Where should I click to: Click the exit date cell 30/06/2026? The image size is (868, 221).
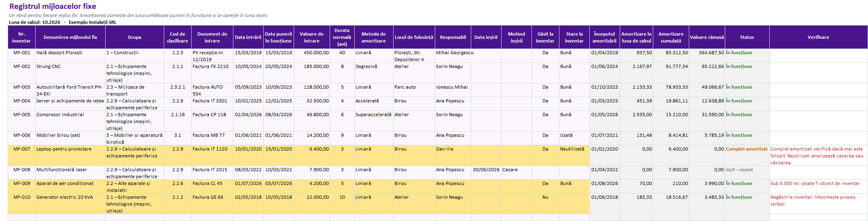coord(486,173)
